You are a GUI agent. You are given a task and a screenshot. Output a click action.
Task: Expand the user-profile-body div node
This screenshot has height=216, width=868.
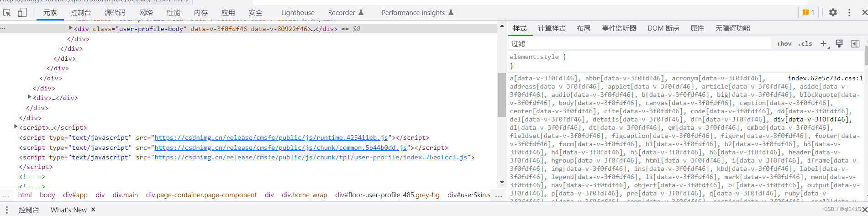click(71, 28)
